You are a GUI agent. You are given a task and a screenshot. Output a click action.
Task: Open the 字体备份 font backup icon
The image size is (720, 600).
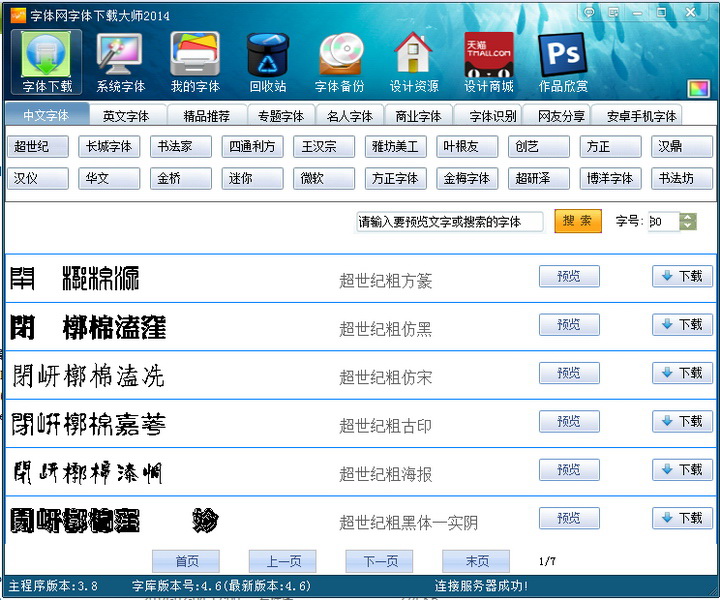pos(340,63)
